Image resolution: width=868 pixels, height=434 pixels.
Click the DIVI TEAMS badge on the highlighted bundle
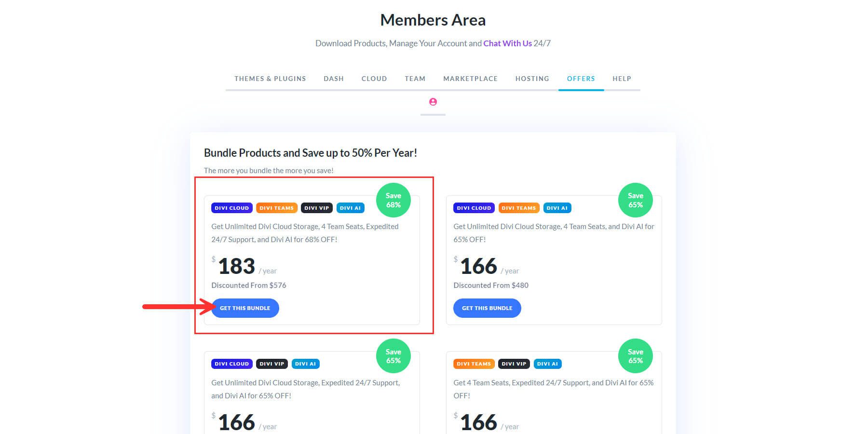(x=276, y=208)
